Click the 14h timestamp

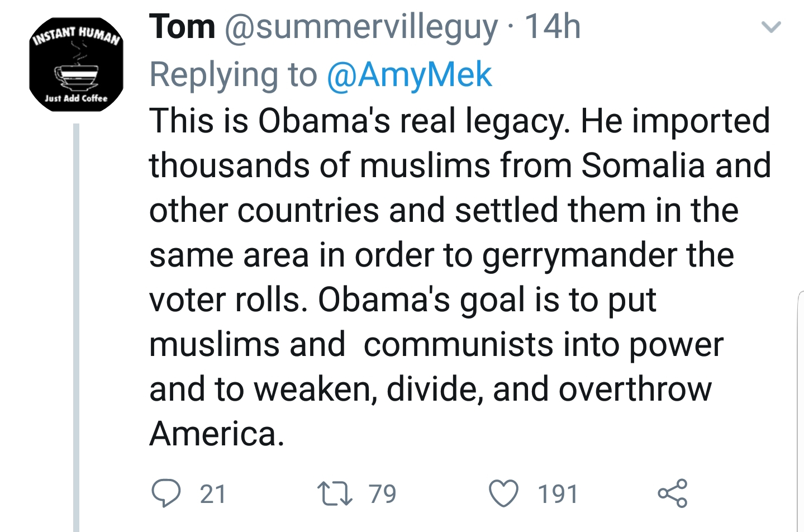click(x=553, y=27)
